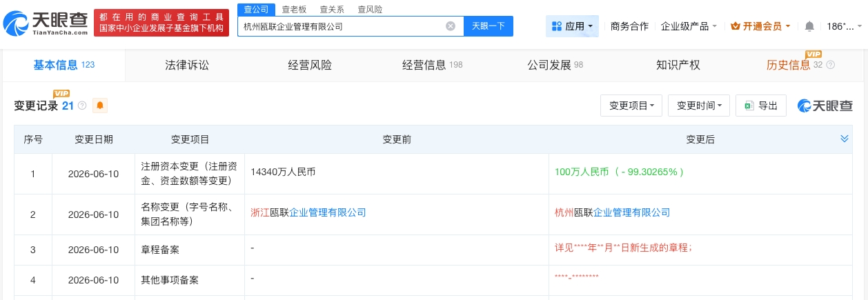Screen dimensions: 868x300
Task: Click the help icon next to 历史信息 32
Action: [x=830, y=65]
